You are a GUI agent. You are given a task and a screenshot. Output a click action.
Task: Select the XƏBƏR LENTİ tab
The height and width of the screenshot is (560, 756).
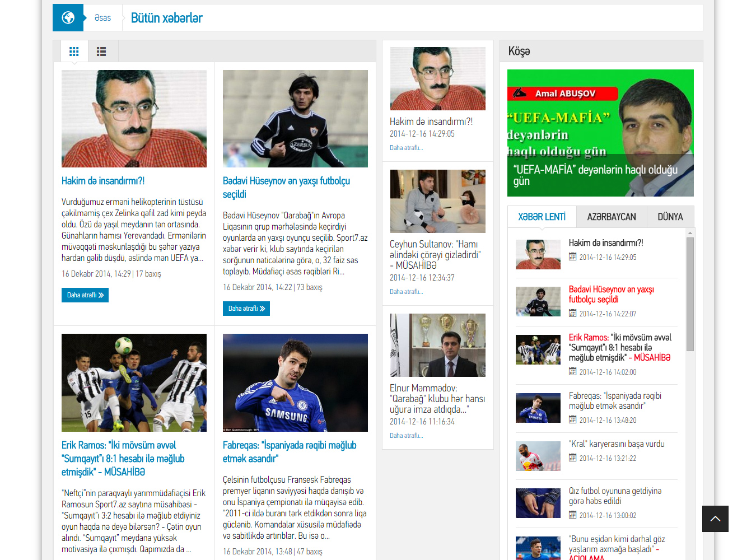coord(542,217)
